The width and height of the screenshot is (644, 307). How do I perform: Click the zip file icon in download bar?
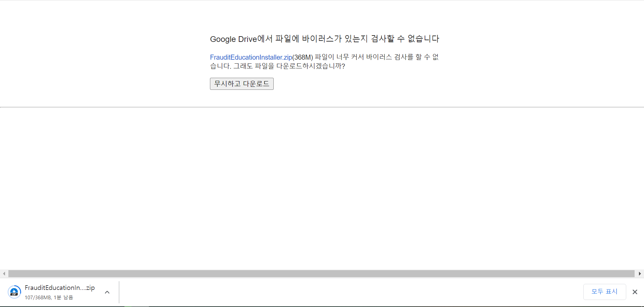14,292
